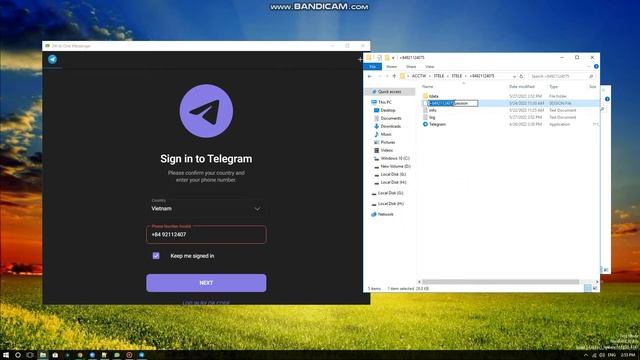
Task: Select This PC in navigation pane
Action: [x=384, y=102]
